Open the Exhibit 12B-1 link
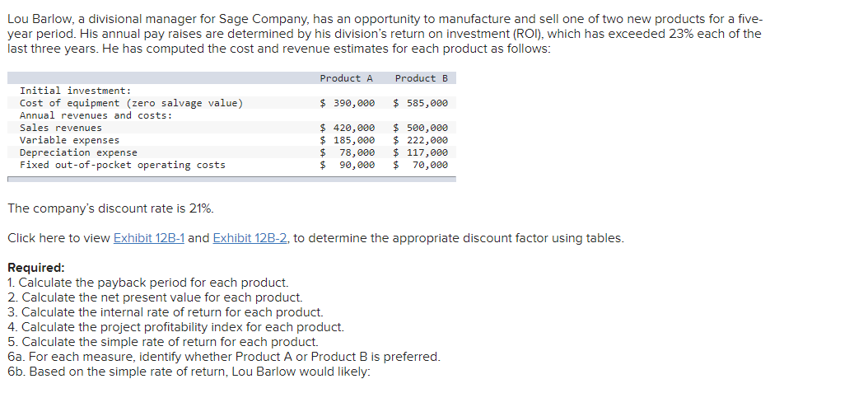Screen dimensions: 868x393 pos(149,238)
